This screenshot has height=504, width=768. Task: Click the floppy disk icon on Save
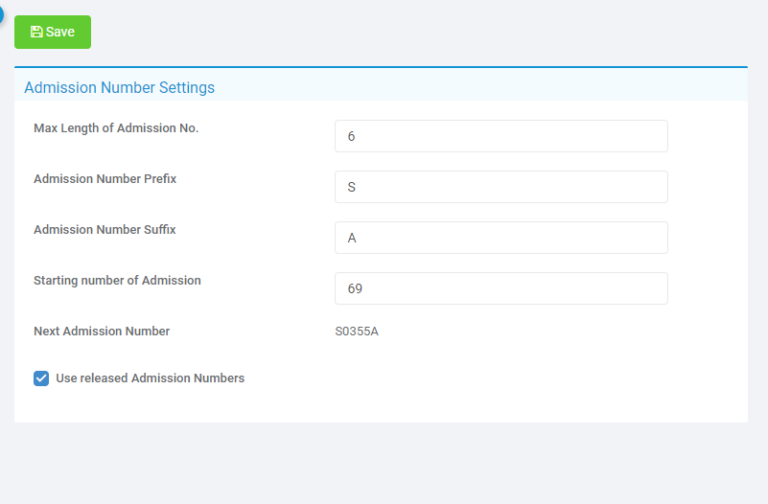point(37,32)
